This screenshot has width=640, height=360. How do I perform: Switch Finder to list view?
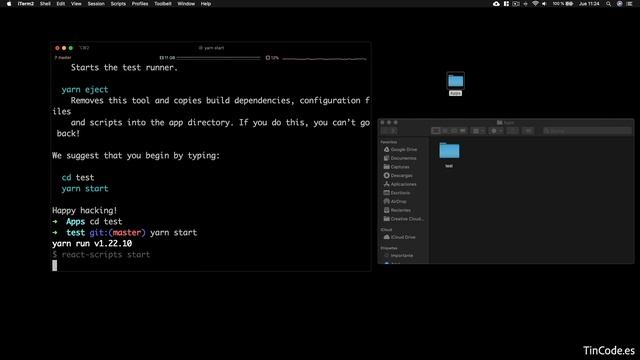click(x=445, y=131)
